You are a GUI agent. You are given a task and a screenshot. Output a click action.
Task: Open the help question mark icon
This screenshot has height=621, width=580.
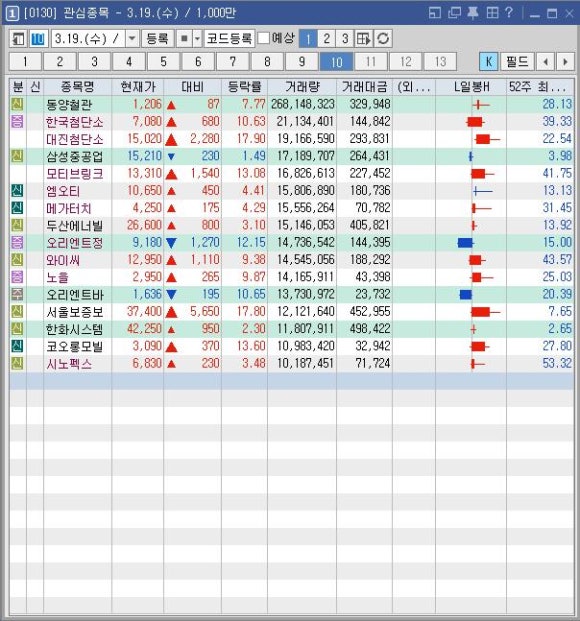click(x=509, y=13)
